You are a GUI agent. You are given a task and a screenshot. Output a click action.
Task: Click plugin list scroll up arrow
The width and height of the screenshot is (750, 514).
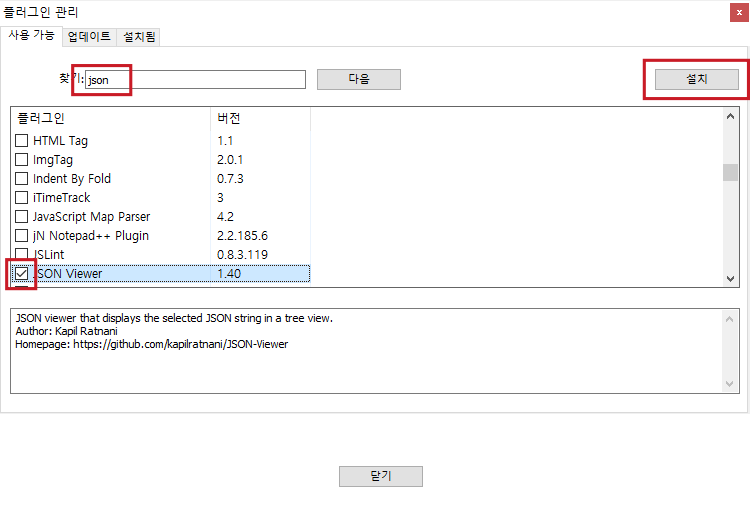[730, 116]
